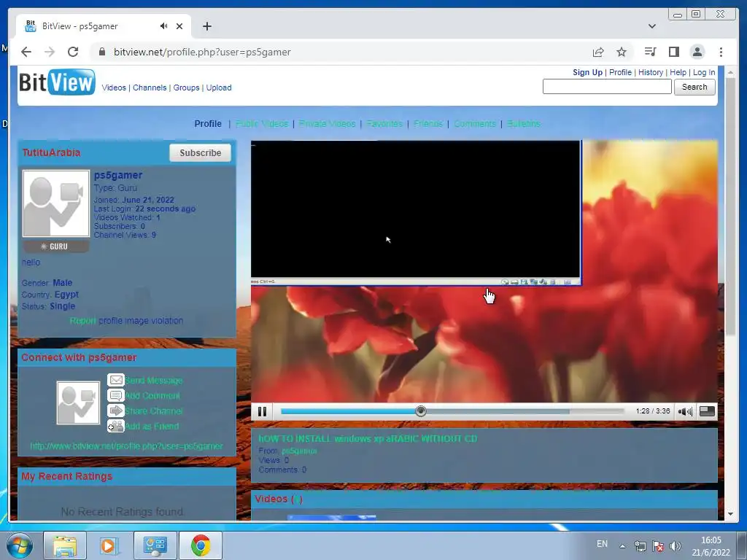Select the Comments tab
Viewport: 747px width, 560px height.
(474, 124)
